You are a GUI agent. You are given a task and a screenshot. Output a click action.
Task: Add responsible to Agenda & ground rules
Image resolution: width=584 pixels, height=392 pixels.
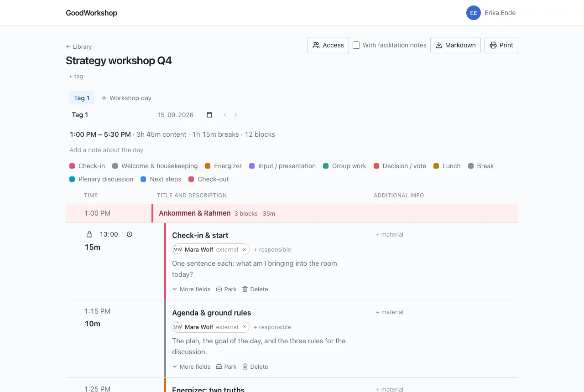(272, 327)
